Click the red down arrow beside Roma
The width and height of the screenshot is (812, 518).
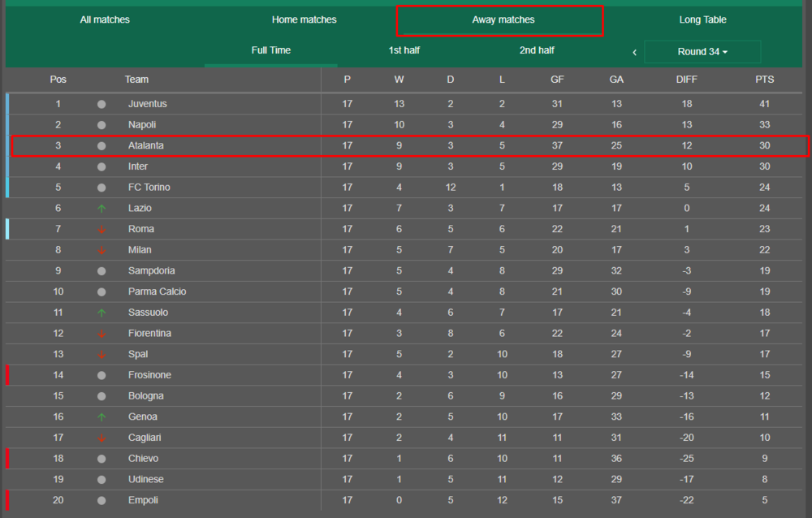point(101,229)
